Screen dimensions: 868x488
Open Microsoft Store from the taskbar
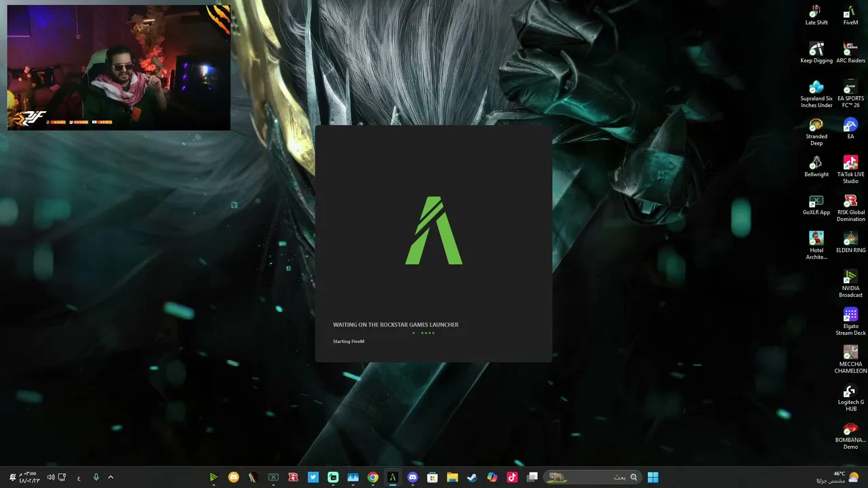pyautogui.click(x=432, y=477)
